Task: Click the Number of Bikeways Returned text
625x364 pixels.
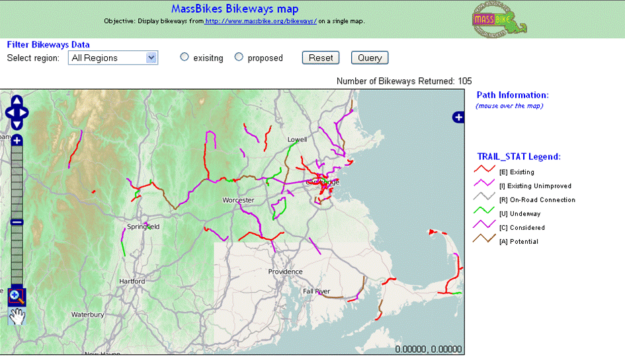Action: click(x=404, y=81)
